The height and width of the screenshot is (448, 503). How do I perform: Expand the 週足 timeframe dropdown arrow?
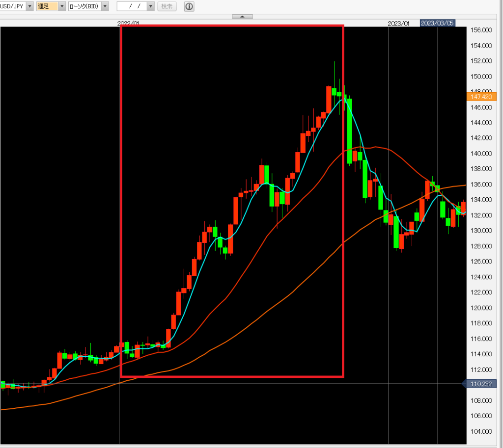click(x=62, y=6)
